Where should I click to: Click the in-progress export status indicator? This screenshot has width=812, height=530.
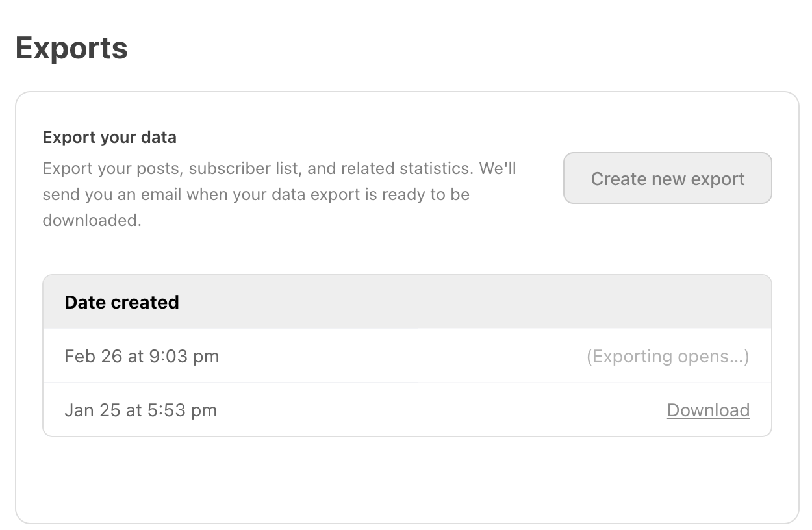click(x=667, y=356)
